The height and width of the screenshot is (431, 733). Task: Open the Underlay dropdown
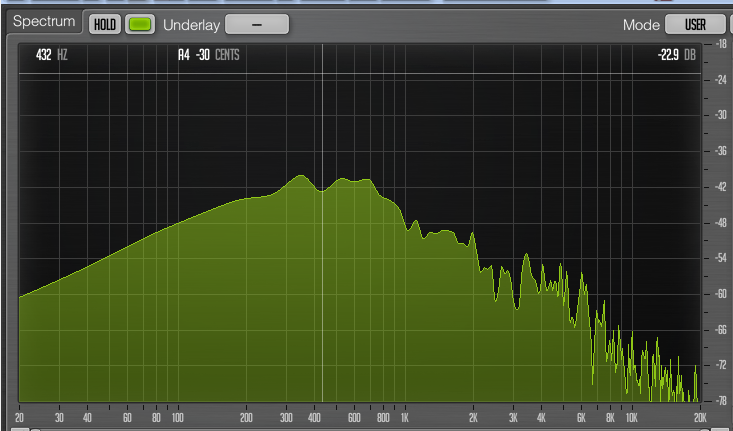click(x=257, y=24)
